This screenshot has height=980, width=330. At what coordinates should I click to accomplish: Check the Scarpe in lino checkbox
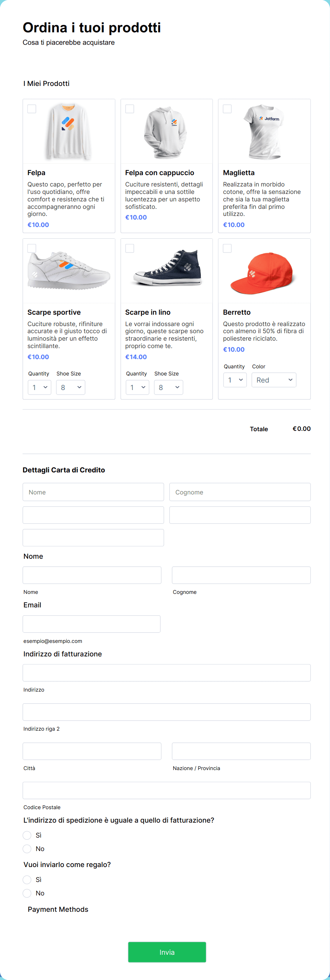130,248
